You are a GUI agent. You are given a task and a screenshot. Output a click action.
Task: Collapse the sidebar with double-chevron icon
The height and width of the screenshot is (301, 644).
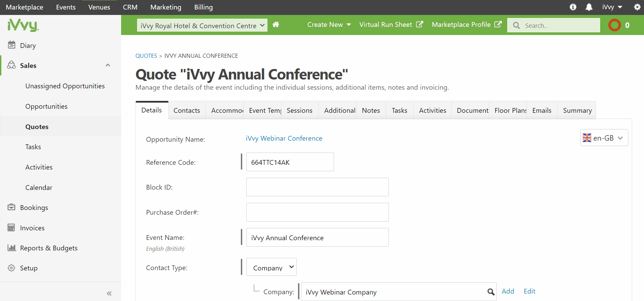109,293
